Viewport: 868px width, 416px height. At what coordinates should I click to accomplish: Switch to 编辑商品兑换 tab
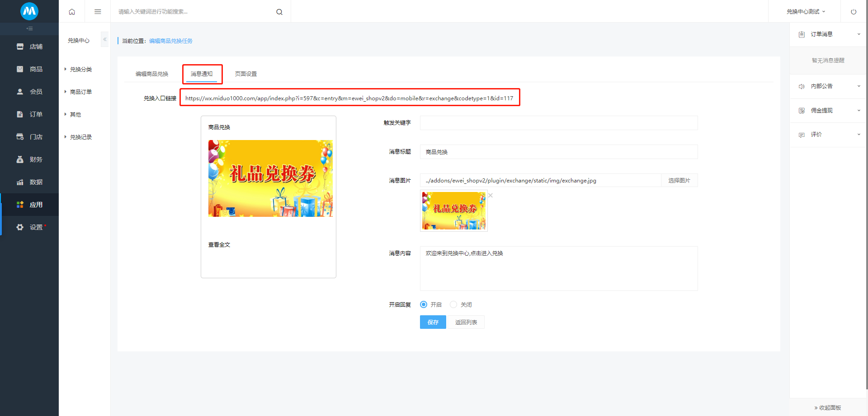coord(152,74)
